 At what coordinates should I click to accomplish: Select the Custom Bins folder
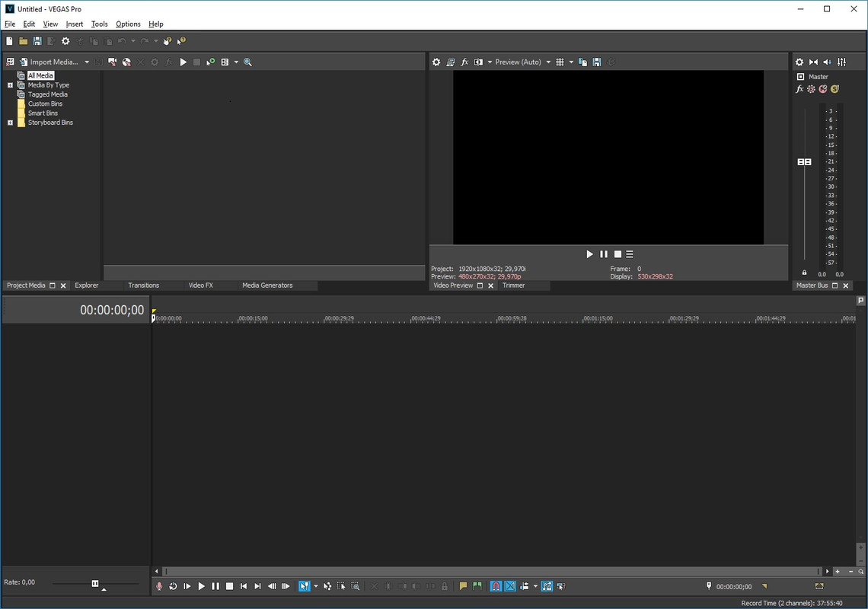pos(46,104)
